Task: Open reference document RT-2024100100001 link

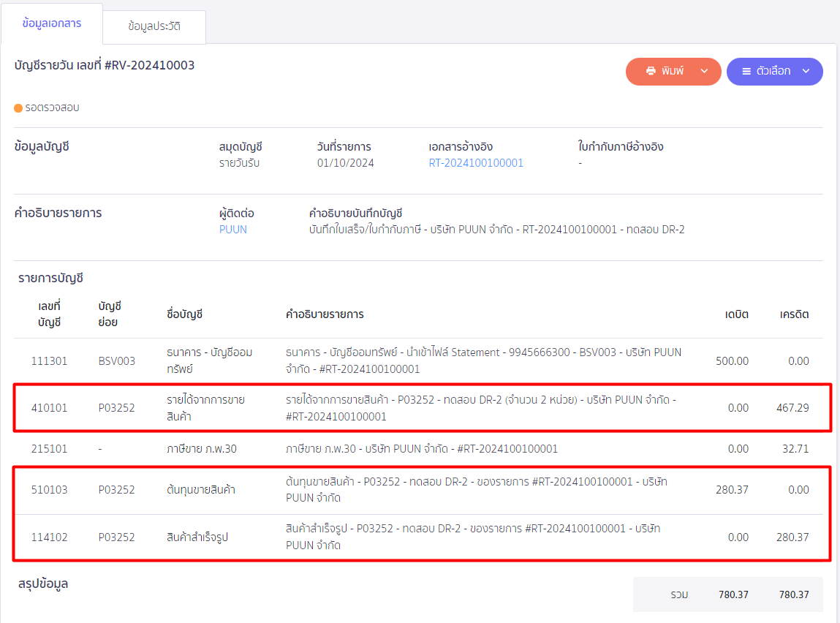Action: (x=476, y=163)
